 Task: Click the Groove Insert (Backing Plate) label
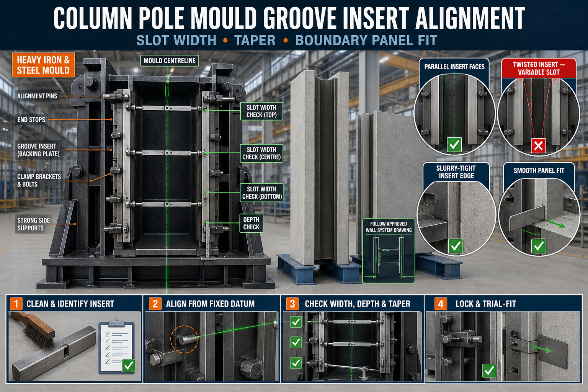coord(38,150)
